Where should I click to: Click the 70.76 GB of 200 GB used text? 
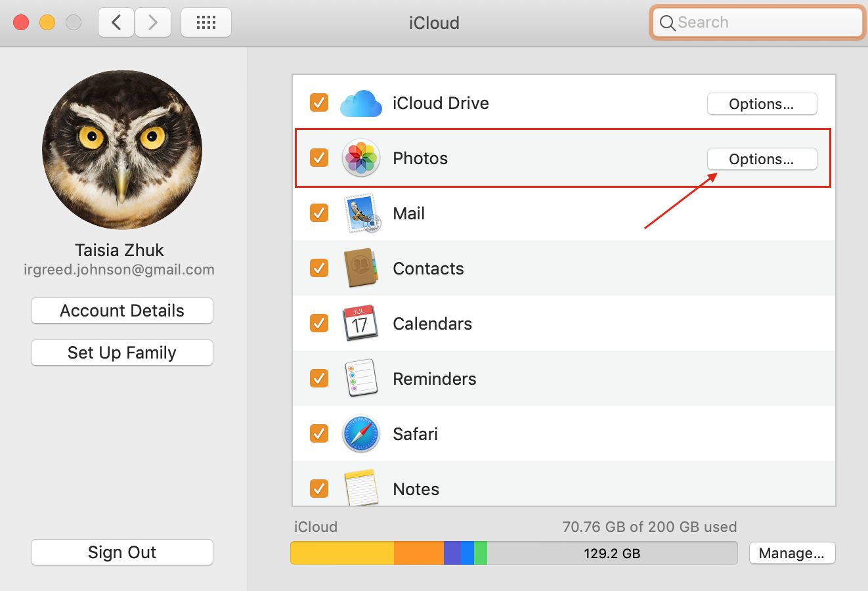tap(649, 527)
